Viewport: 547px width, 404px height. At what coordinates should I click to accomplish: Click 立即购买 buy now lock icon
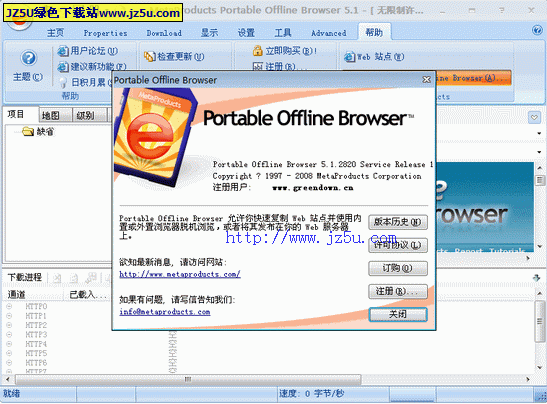[257, 51]
